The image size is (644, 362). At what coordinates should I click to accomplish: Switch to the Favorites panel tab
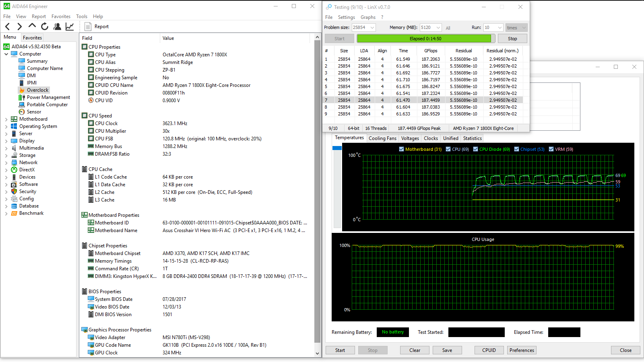point(32,38)
